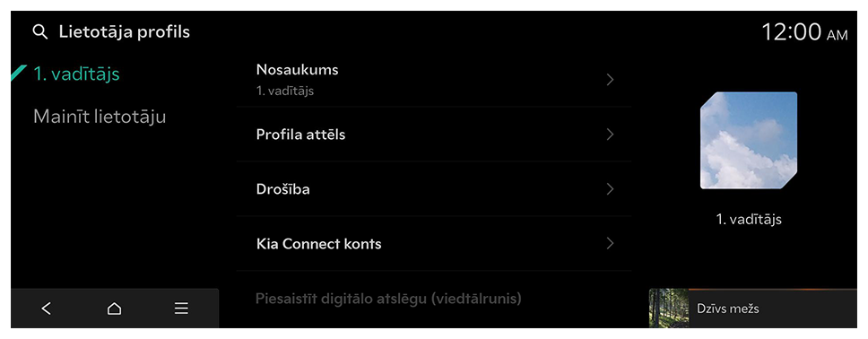Expand the Kia Connect konts chevron
868x339 pixels.
tap(610, 244)
